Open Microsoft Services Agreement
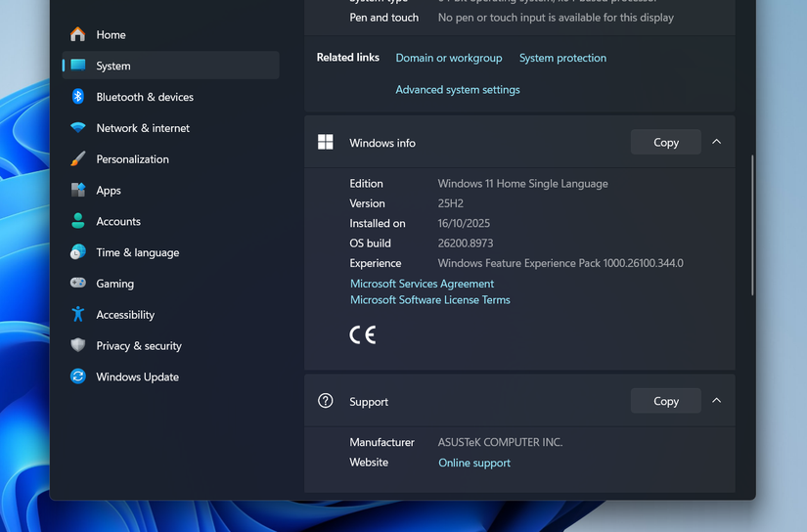Screen dimensions: 807x532 [422, 284]
